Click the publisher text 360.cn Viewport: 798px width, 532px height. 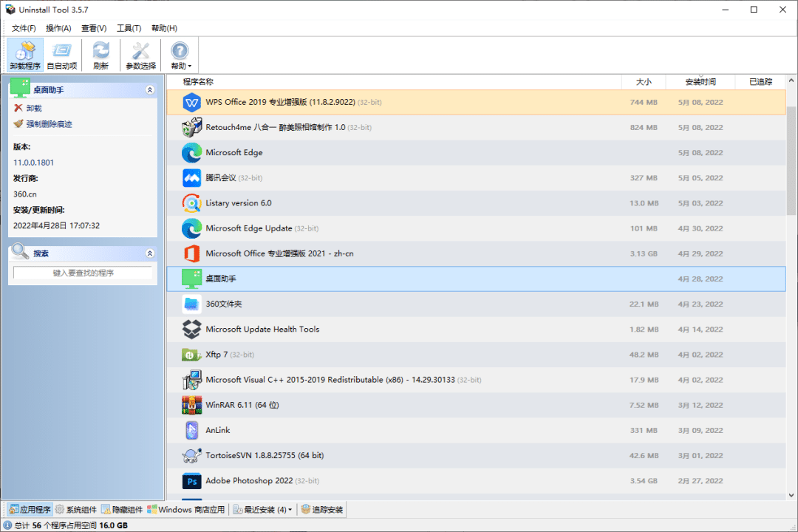25,194
